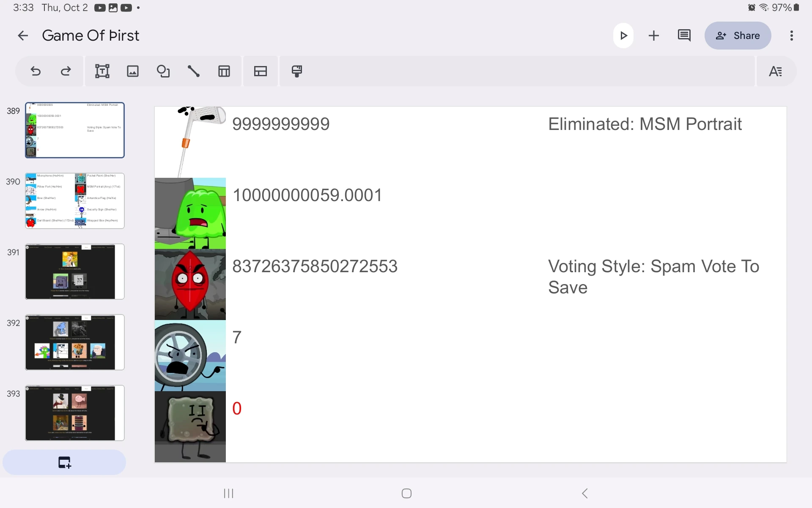Select slide 392 thumbnail
The width and height of the screenshot is (812, 508).
click(75, 342)
